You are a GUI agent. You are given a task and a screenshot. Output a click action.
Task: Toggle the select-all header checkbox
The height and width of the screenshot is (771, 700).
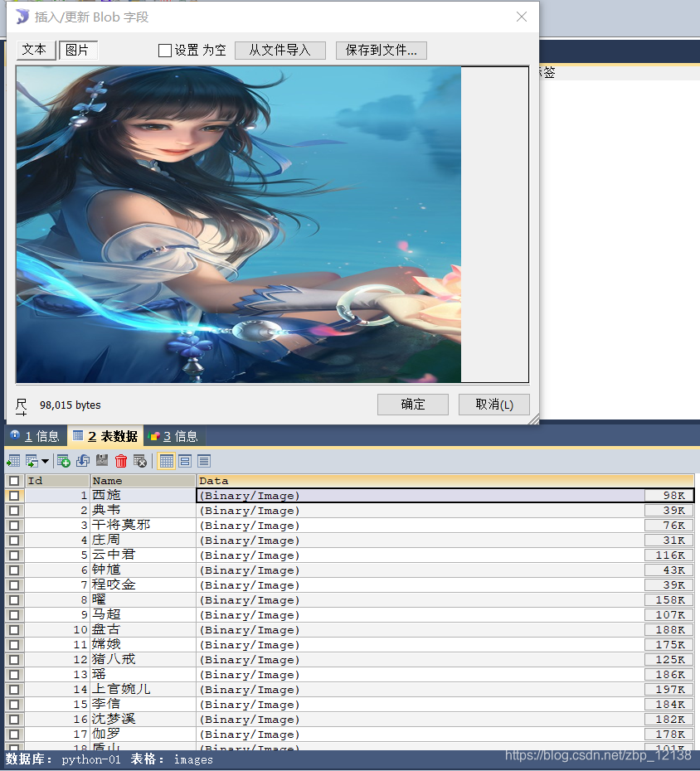[14, 481]
